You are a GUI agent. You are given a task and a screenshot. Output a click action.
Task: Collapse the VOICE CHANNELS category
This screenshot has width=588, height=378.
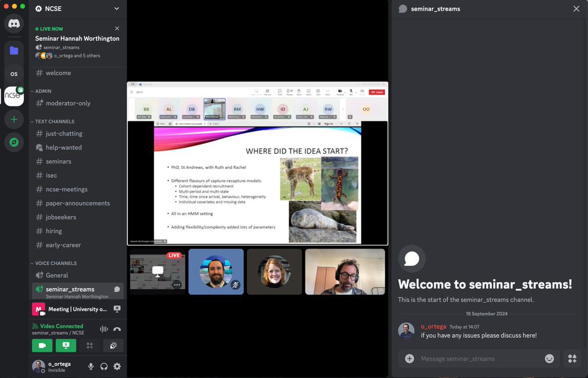[54, 263]
